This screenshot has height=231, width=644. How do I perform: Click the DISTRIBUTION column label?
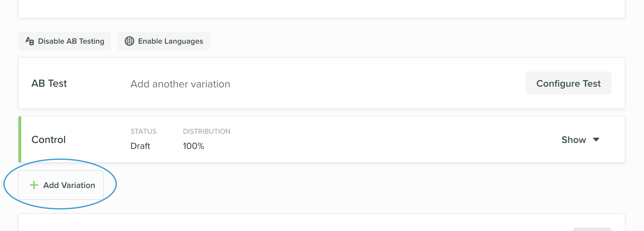coord(207,131)
